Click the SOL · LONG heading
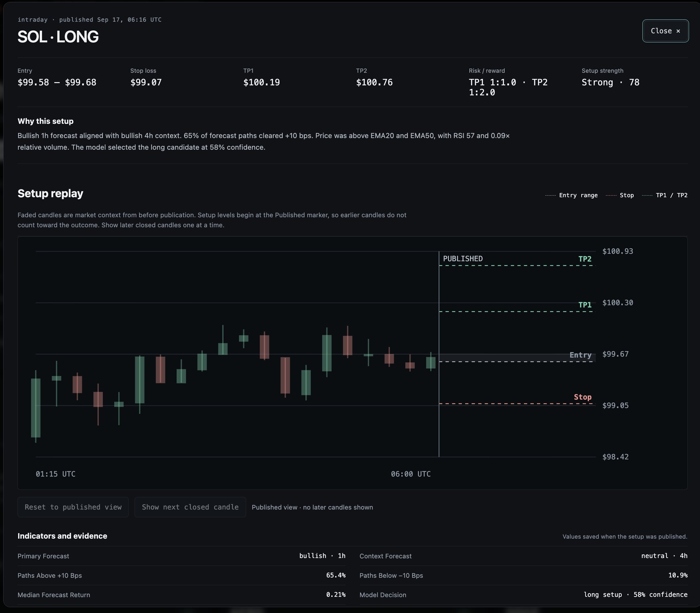This screenshot has width=700, height=613. click(58, 37)
